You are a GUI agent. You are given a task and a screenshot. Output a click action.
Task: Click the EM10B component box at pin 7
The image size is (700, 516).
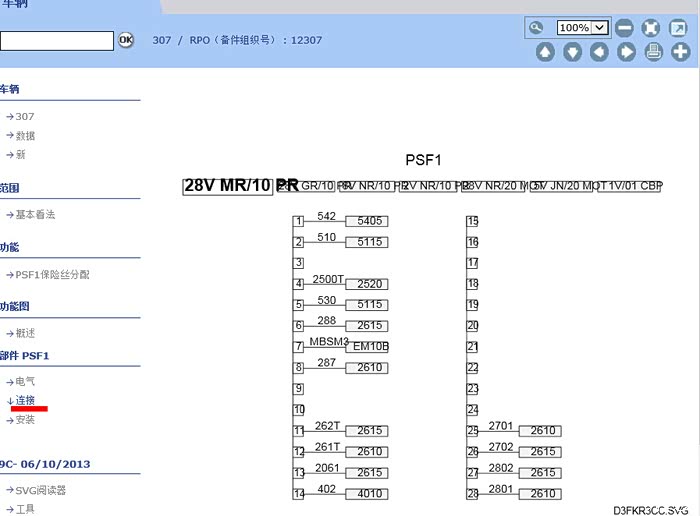coord(367,347)
